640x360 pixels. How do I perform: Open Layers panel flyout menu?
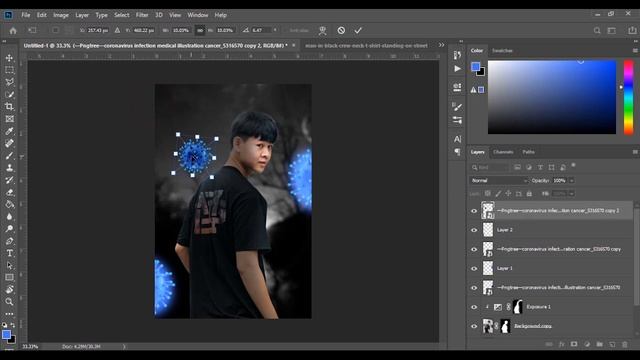click(635, 152)
